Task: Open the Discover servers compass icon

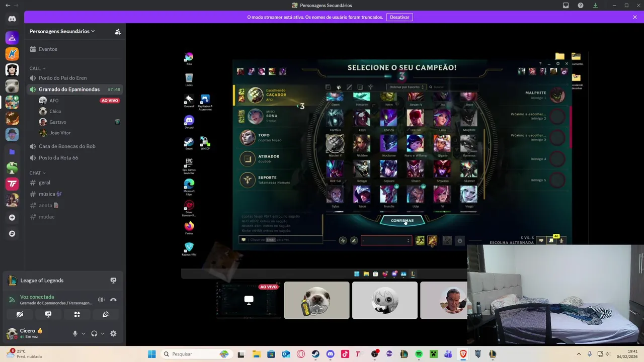Action: pos(12,234)
